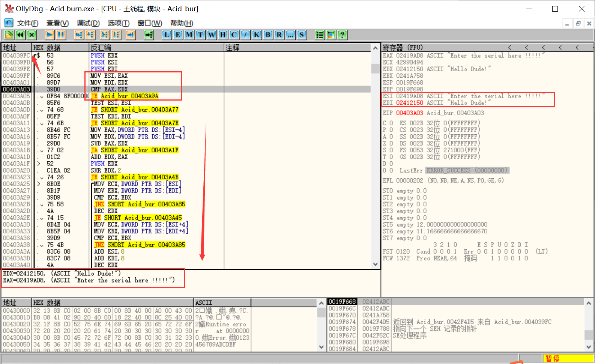Select the JE Acid_bur.00403A9A instruction
Screen dimensions: 595x364
125,96
